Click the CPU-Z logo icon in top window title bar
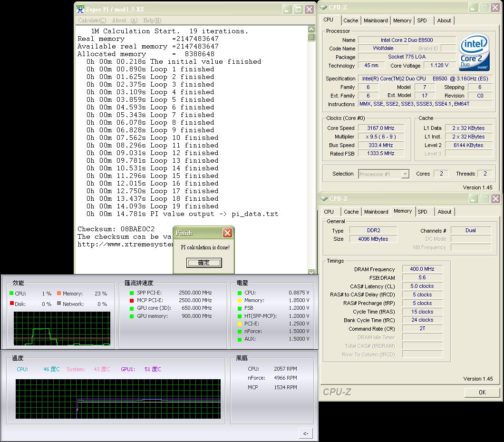The image size is (504, 442). (x=323, y=7)
